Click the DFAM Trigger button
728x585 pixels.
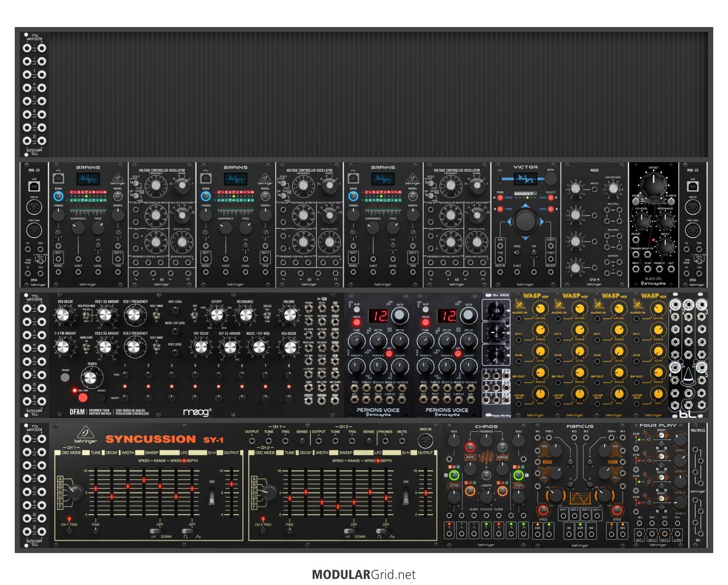click(65, 378)
